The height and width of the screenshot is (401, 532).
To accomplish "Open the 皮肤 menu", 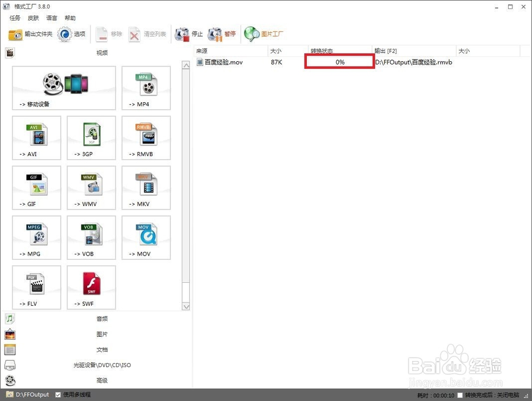I will pos(33,18).
